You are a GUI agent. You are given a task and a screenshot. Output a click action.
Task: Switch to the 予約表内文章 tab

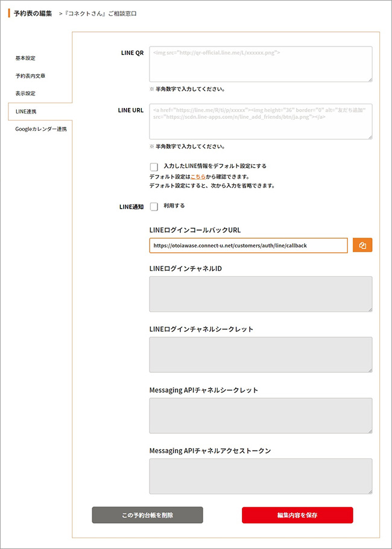pos(30,76)
